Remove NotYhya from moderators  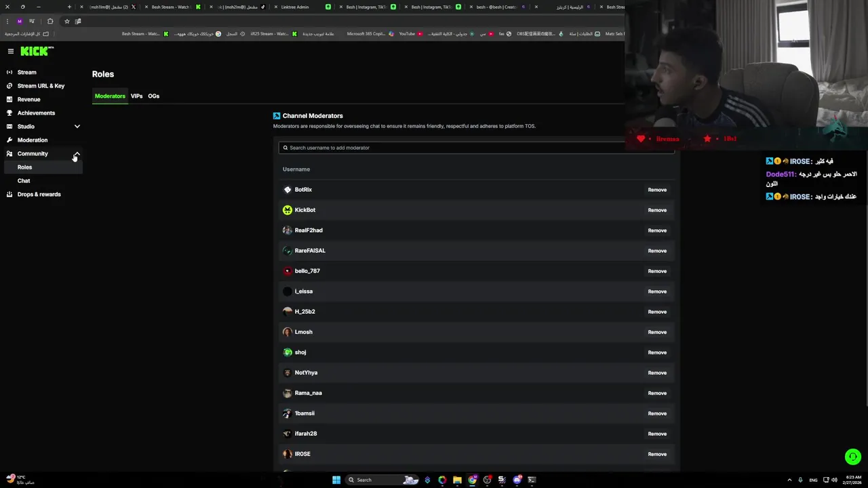(x=657, y=373)
